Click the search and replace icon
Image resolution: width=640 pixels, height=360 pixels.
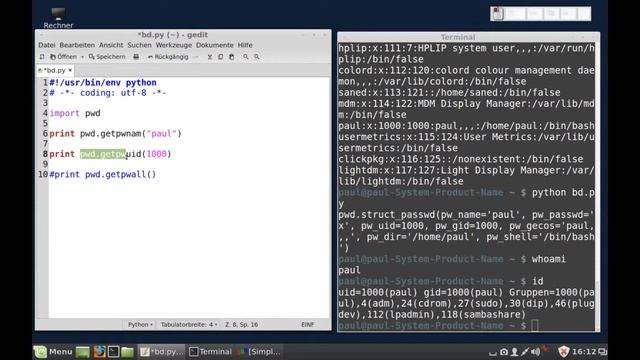click(257, 57)
